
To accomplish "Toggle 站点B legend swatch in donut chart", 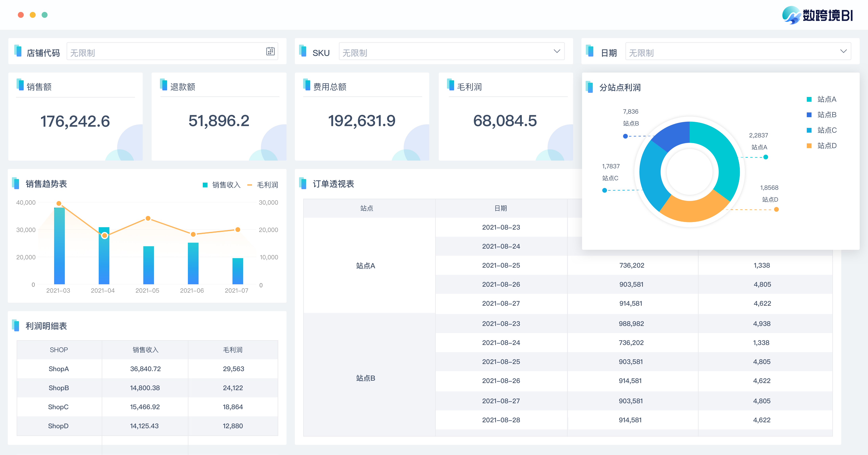I will point(809,115).
